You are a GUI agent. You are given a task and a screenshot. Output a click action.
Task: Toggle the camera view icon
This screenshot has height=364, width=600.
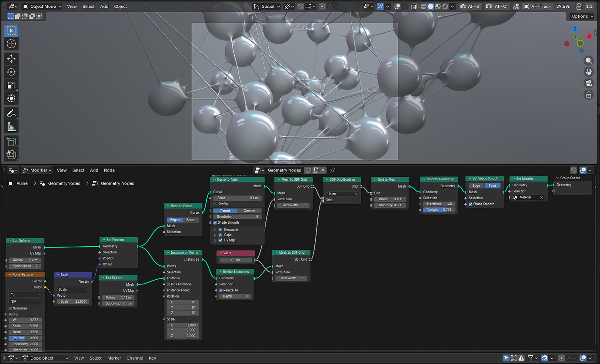click(589, 83)
